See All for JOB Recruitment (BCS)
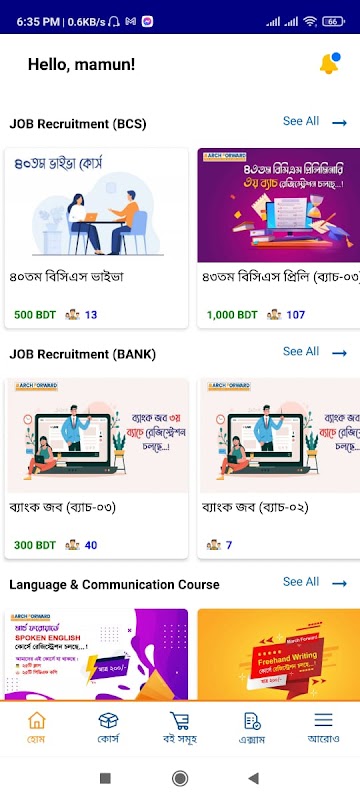Image resolution: width=360 pixels, height=800 pixels. point(301,121)
